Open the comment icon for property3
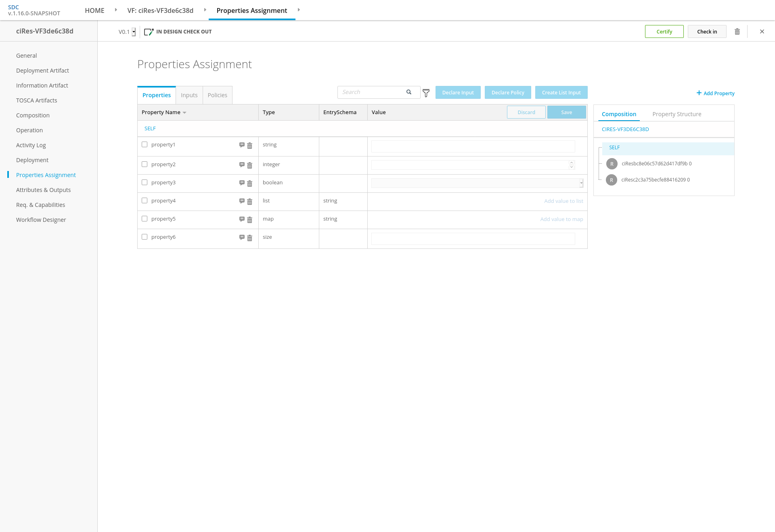 click(242, 183)
